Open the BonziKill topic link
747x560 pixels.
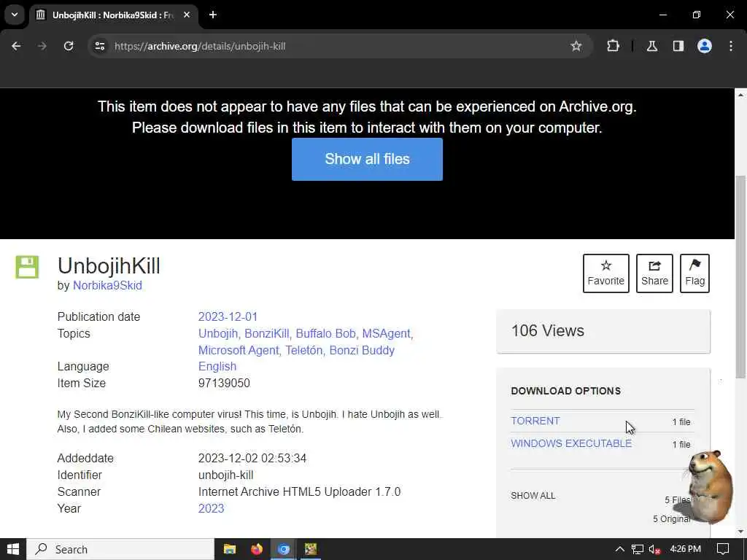pos(267,333)
